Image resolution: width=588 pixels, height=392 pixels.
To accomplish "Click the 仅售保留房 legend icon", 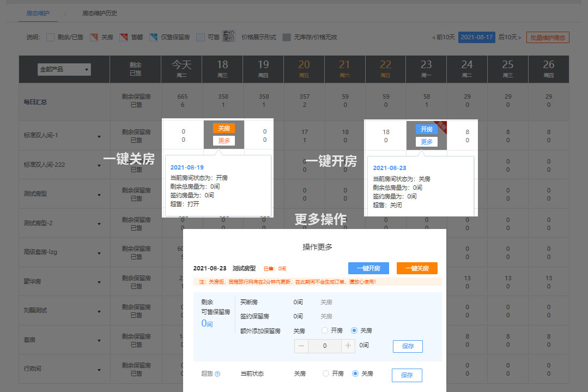I will coord(154,38).
